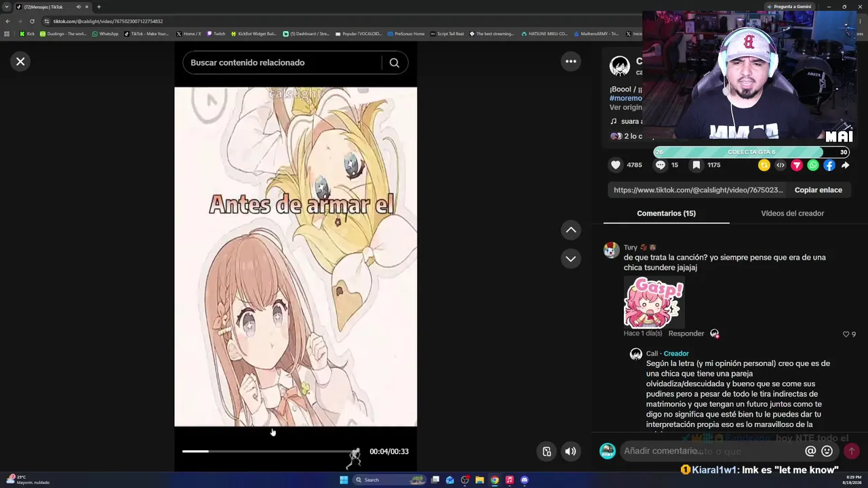Screen dimensions: 868x488
Task: Switch to Vídeos del creador tab
Action: (792, 213)
